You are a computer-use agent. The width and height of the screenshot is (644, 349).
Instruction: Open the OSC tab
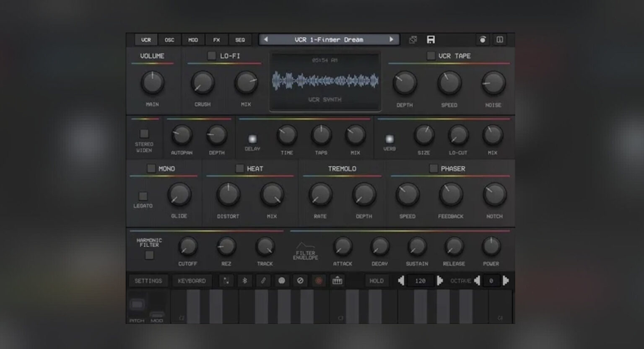(169, 40)
